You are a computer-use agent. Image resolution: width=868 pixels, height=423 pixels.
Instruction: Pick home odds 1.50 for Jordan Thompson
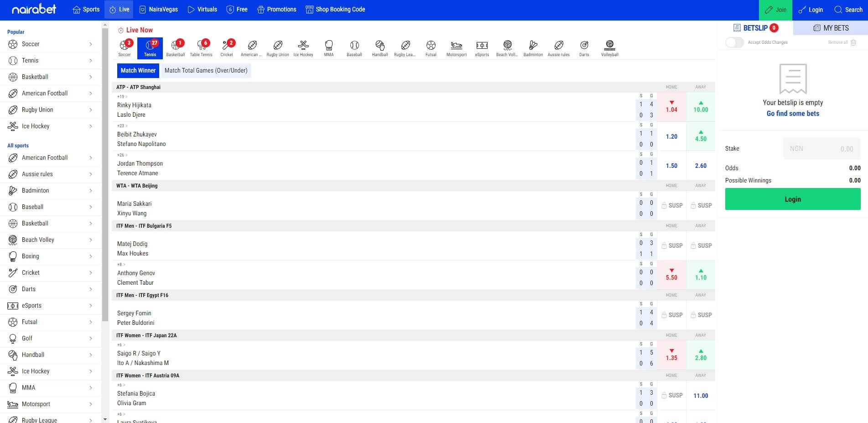671,166
